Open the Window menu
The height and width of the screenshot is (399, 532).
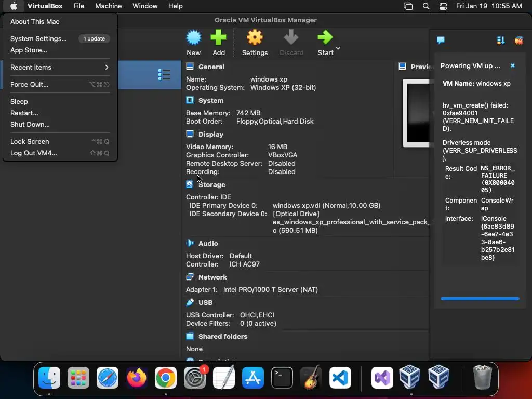(x=145, y=6)
